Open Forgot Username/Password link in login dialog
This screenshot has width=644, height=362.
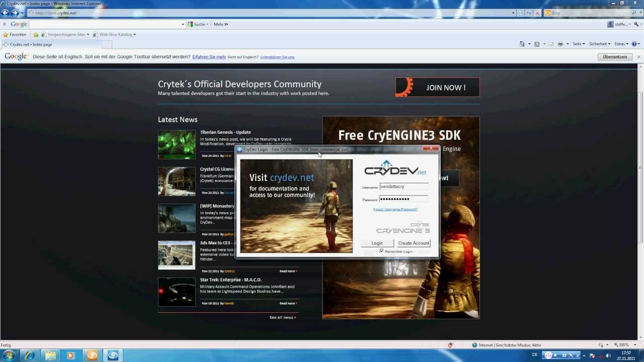pyautogui.click(x=395, y=209)
